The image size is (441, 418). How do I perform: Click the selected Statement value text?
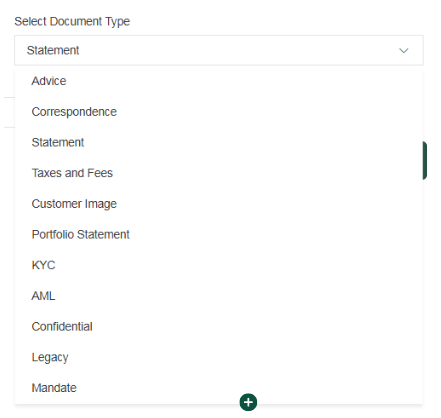[x=53, y=50]
